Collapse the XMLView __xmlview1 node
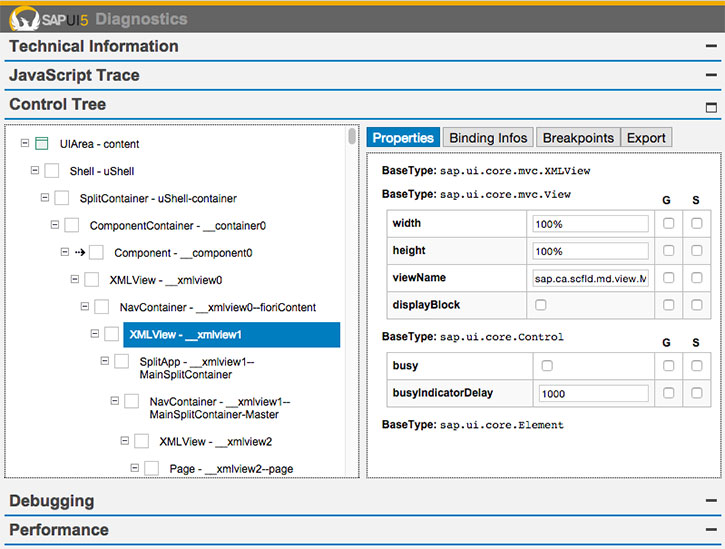 tap(95, 333)
